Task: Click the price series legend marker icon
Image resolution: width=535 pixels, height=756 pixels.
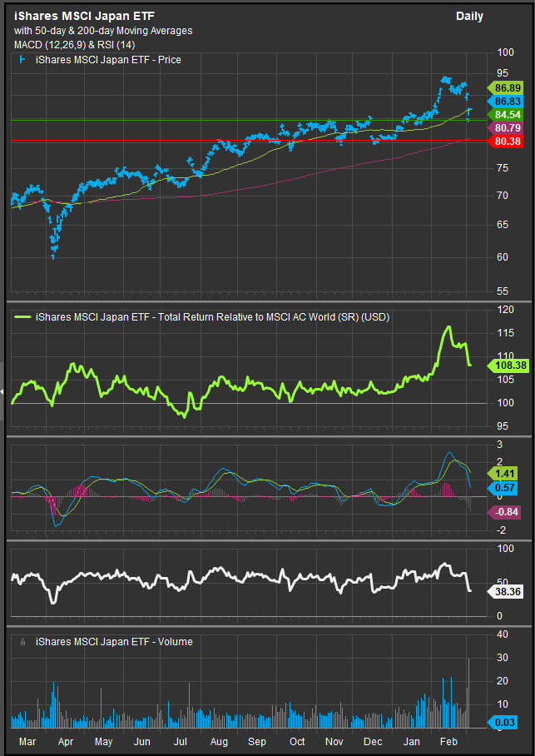Action: (21, 60)
